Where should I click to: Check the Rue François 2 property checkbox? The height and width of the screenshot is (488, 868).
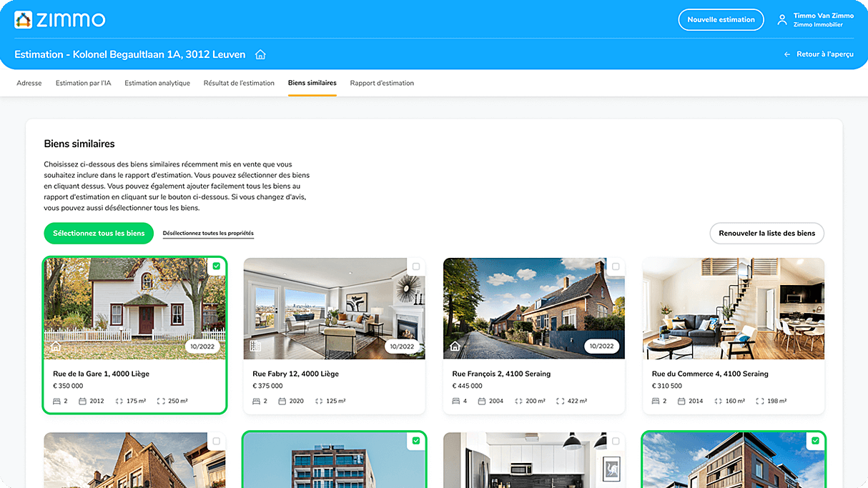coord(616,267)
